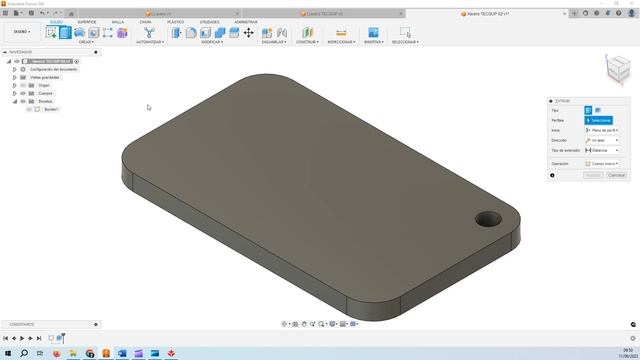Click the Automatizar tool icon
This screenshot has width=640, height=360.
(x=149, y=33)
